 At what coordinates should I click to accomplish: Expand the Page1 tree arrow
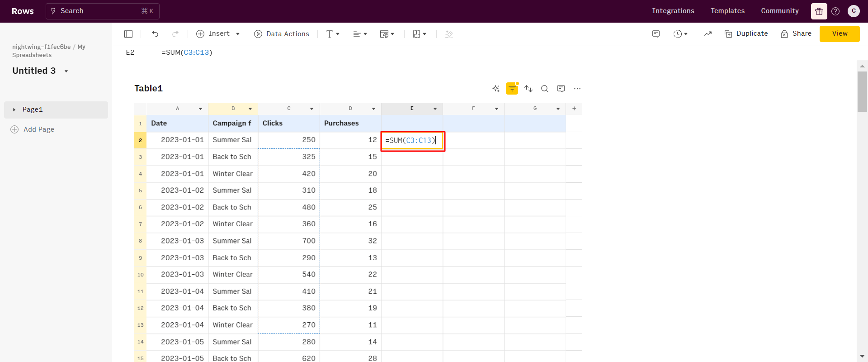(14, 110)
